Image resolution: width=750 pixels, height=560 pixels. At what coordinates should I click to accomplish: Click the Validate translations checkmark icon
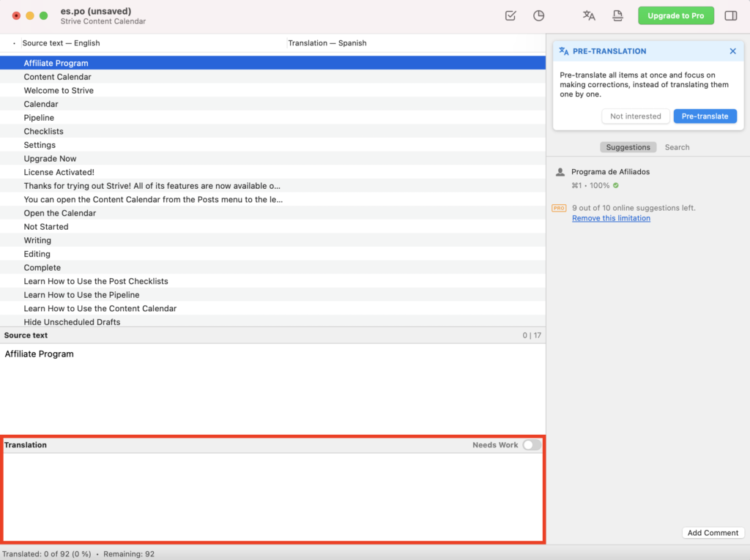pyautogui.click(x=510, y=16)
